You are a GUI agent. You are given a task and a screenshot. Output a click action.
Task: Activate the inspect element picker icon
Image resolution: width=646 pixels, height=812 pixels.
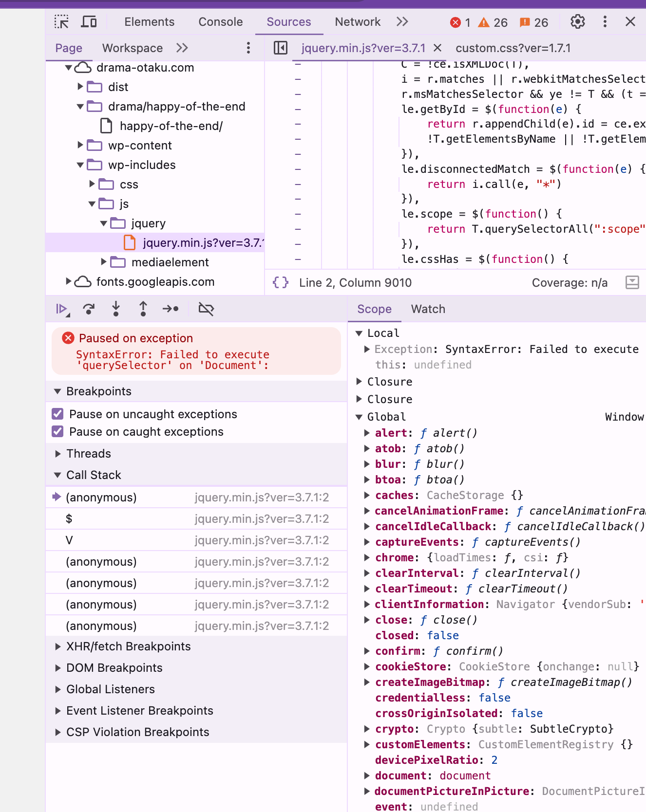pyautogui.click(x=61, y=22)
